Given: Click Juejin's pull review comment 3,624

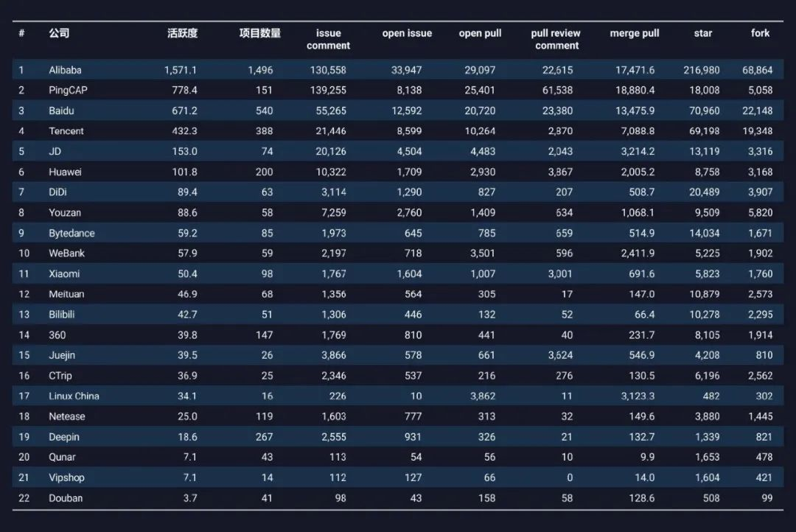Looking at the screenshot, I should [560, 355].
